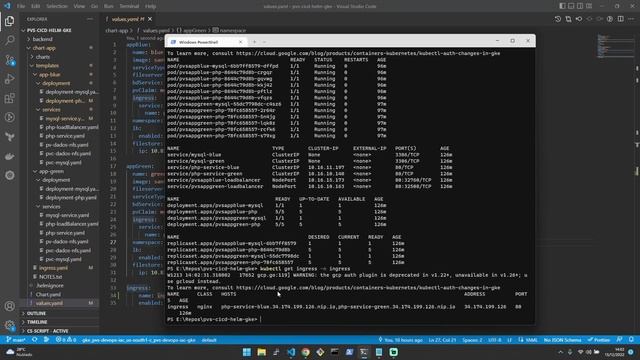Open the Docker whale icon view

[9, 156]
